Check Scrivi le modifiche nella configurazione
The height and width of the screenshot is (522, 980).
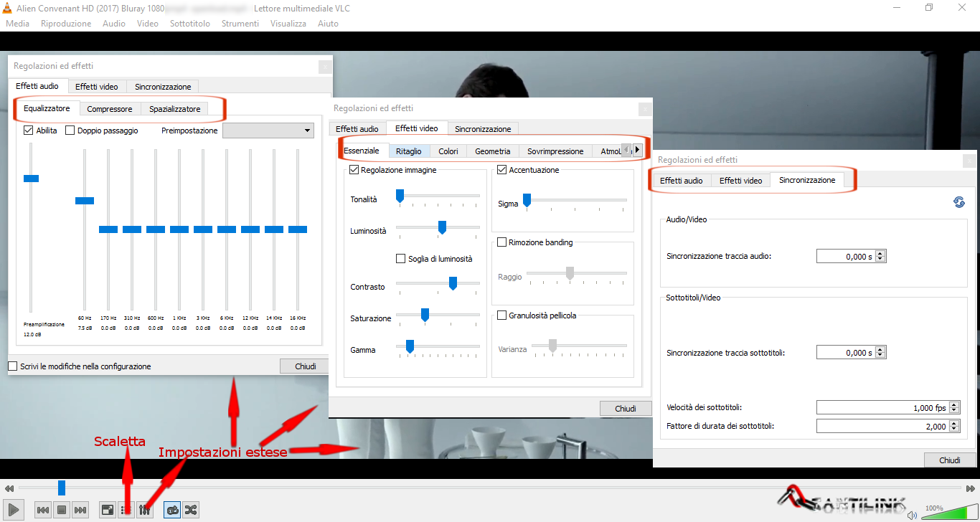pos(12,366)
